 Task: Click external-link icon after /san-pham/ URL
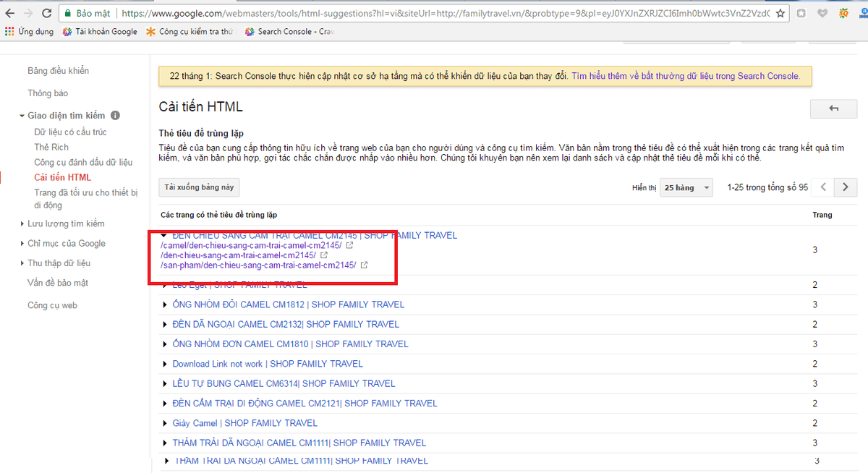364,265
